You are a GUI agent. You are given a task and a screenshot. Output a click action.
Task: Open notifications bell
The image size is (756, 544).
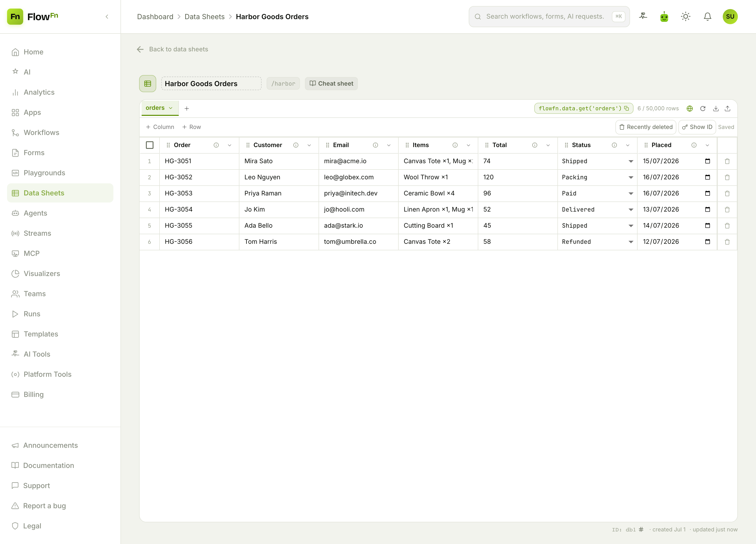707,16
